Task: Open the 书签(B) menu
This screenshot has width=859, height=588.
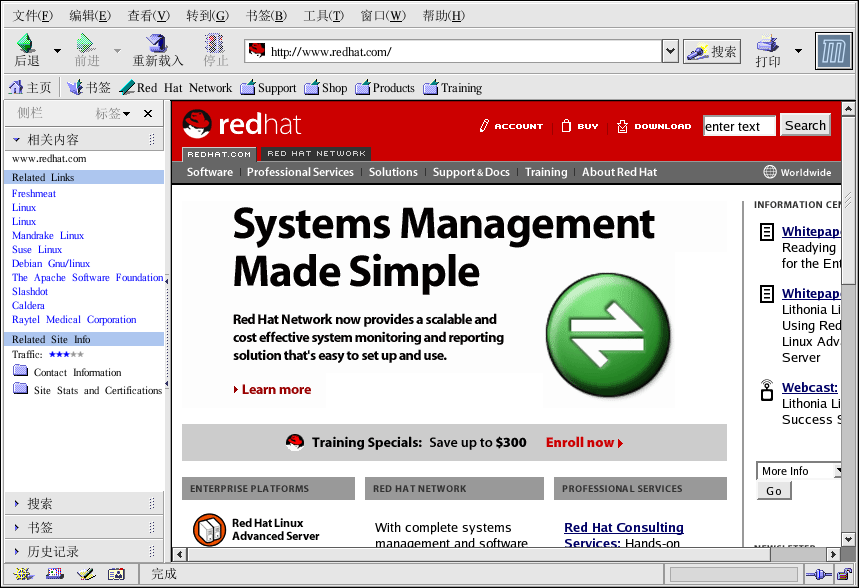Action: click(266, 16)
